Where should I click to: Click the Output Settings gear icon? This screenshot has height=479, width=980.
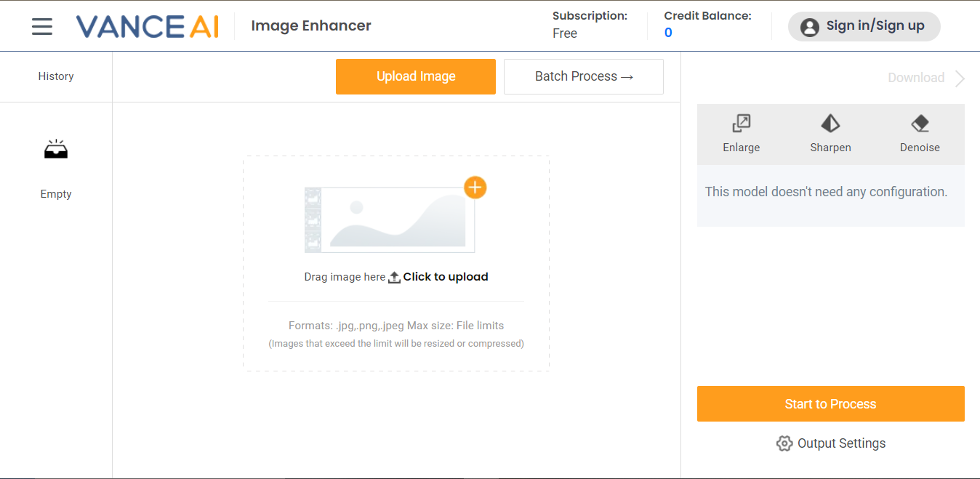[784, 443]
